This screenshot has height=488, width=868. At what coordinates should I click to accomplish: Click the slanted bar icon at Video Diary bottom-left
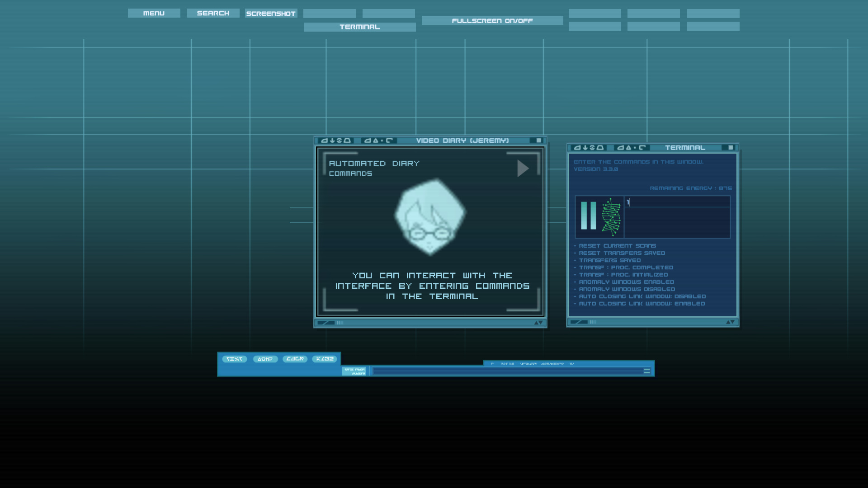click(326, 323)
